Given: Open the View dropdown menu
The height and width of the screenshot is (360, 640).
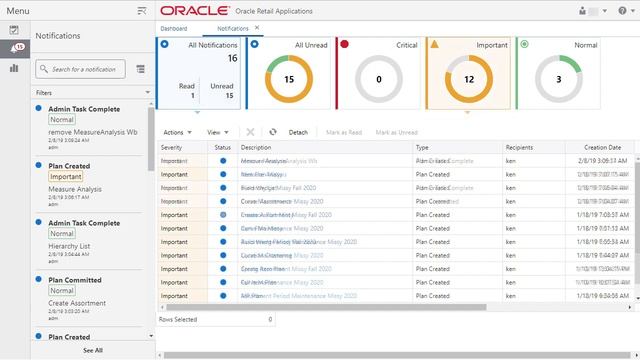Looking at the screenshot, I should coord(218,132).
